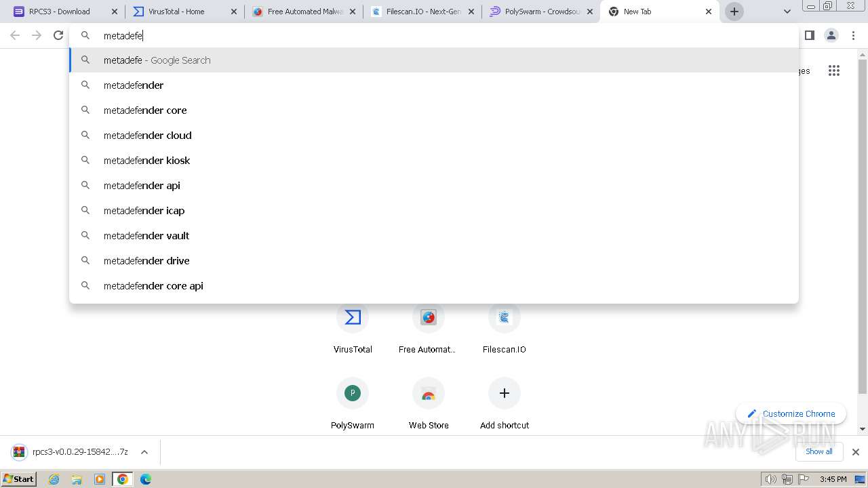Open File Explorer from taskbar

pos(77,479)
